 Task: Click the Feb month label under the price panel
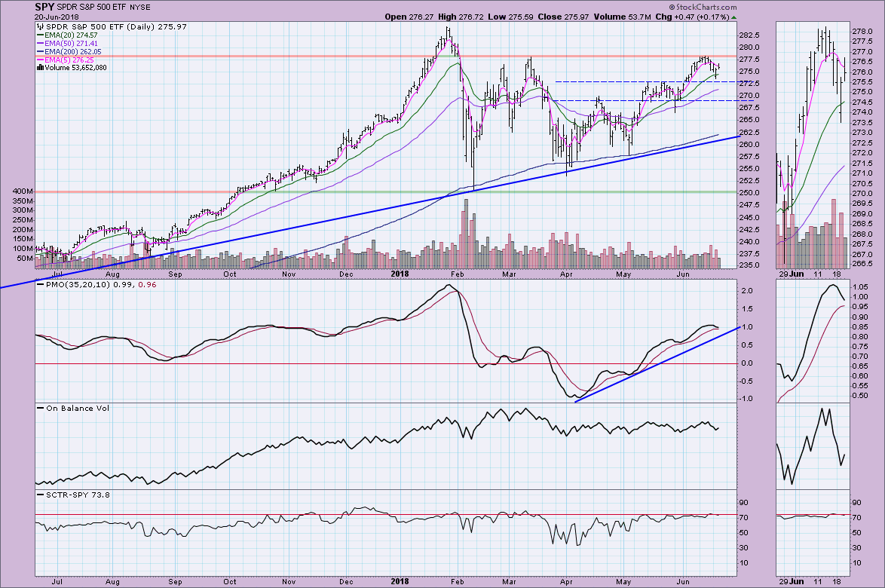coord(457,274)
